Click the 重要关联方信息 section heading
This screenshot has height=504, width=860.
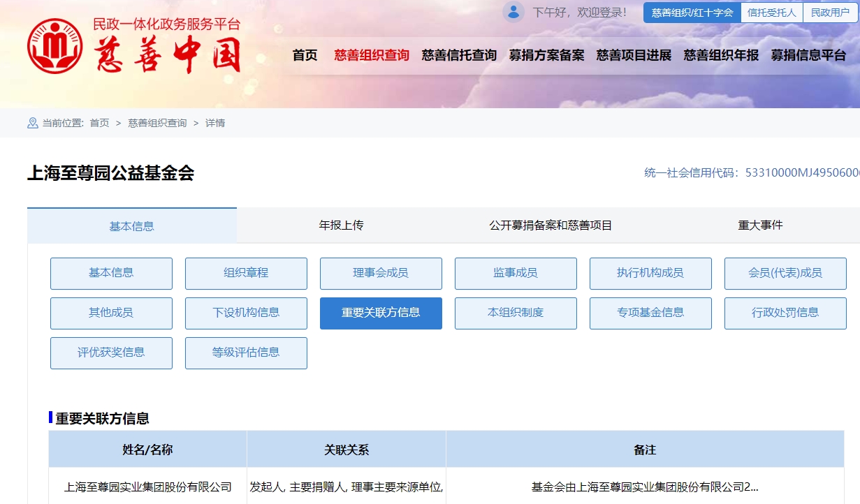[x=102, y=418]
